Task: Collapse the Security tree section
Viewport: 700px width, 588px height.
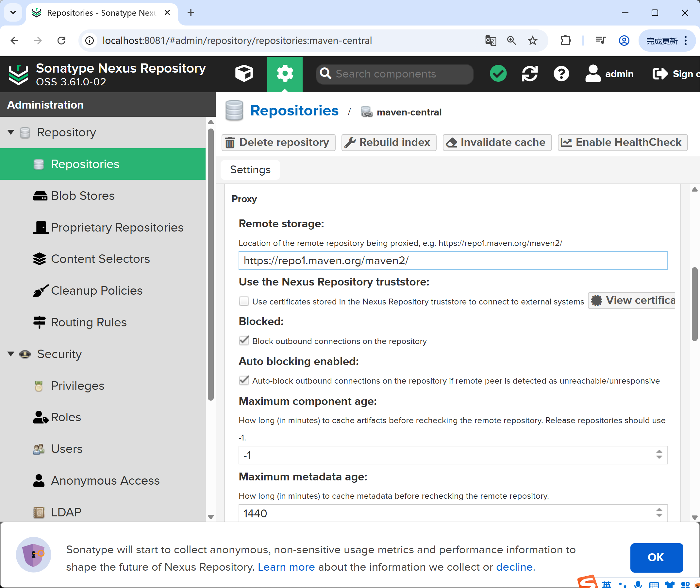Action: [11, 354]
